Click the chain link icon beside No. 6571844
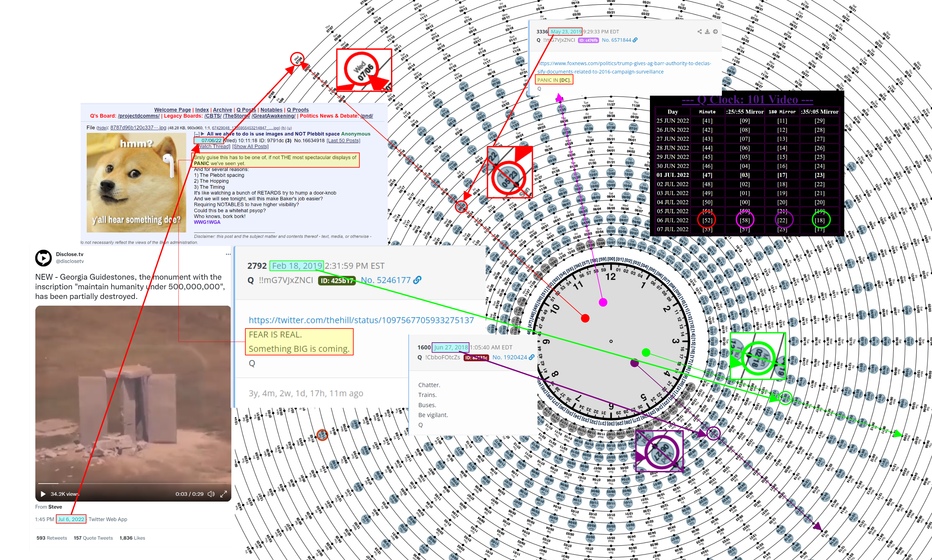 [x=635, y=40]
